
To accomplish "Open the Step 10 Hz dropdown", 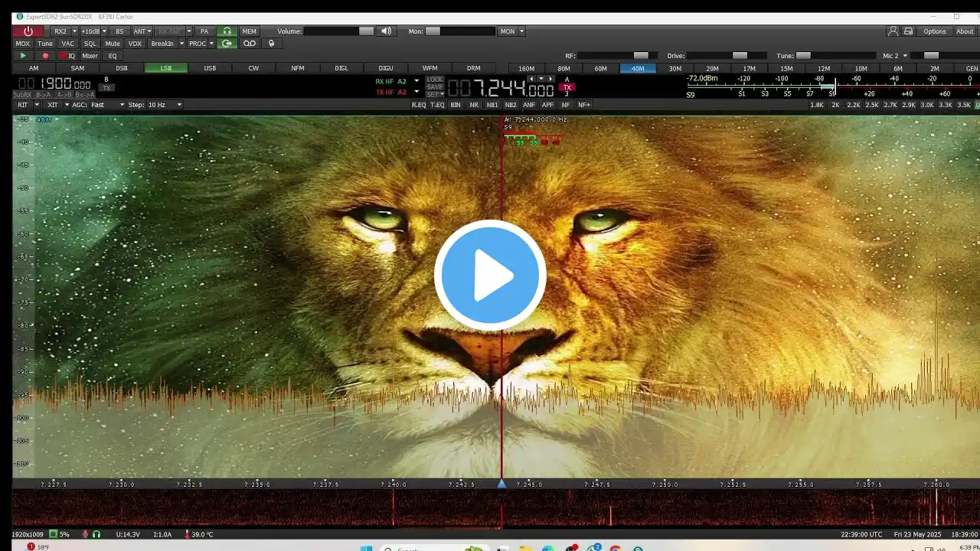I will tap(164, 105).
